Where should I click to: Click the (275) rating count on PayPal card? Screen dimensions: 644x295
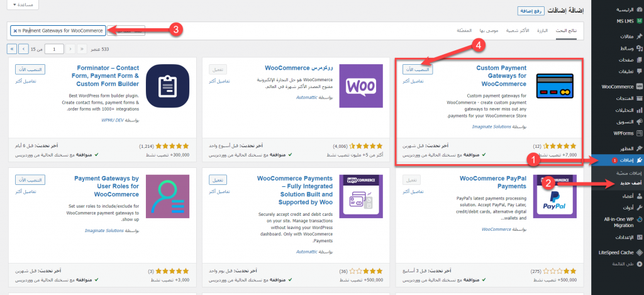[x=537, y=271]
